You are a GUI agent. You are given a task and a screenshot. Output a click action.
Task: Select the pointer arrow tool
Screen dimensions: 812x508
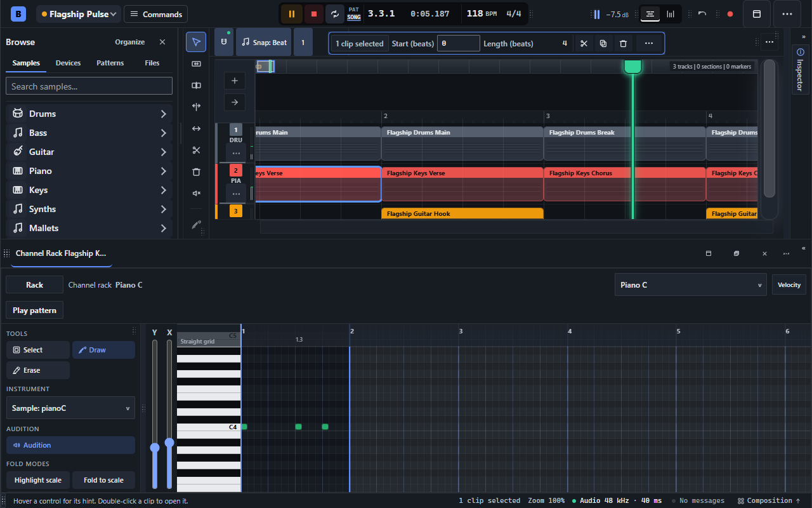pyautogui.click(x=196, y=43)
